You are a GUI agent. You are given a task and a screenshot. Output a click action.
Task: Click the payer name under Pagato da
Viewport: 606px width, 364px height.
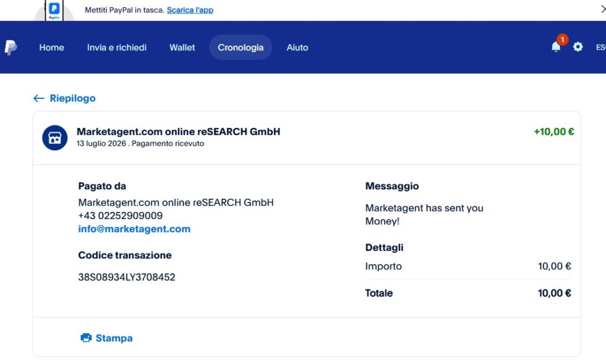[176, 202]
